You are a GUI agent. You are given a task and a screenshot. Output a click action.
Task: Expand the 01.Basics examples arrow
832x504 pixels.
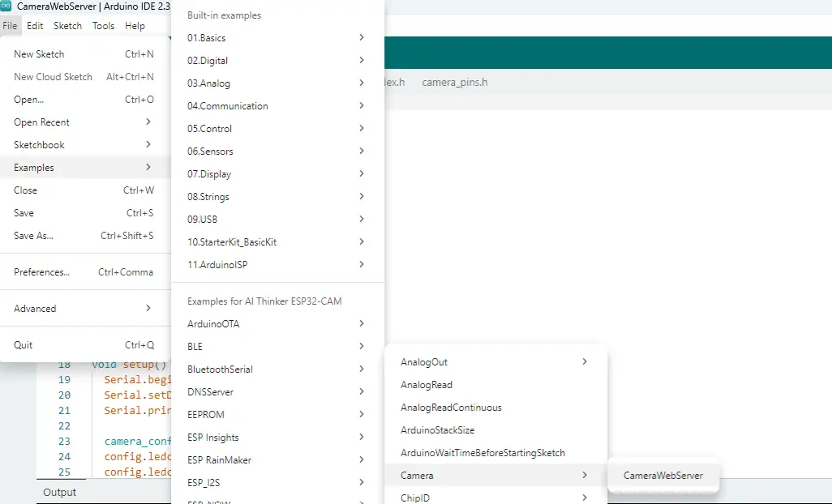pyautogui.click(x=361, y=38)
